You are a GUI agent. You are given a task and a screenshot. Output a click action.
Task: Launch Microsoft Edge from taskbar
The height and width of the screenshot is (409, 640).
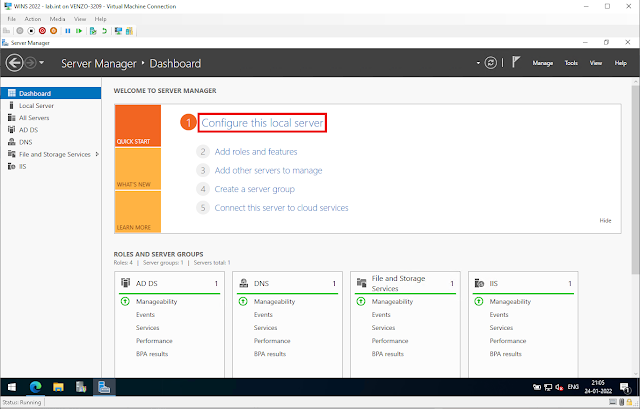[36, 387]
